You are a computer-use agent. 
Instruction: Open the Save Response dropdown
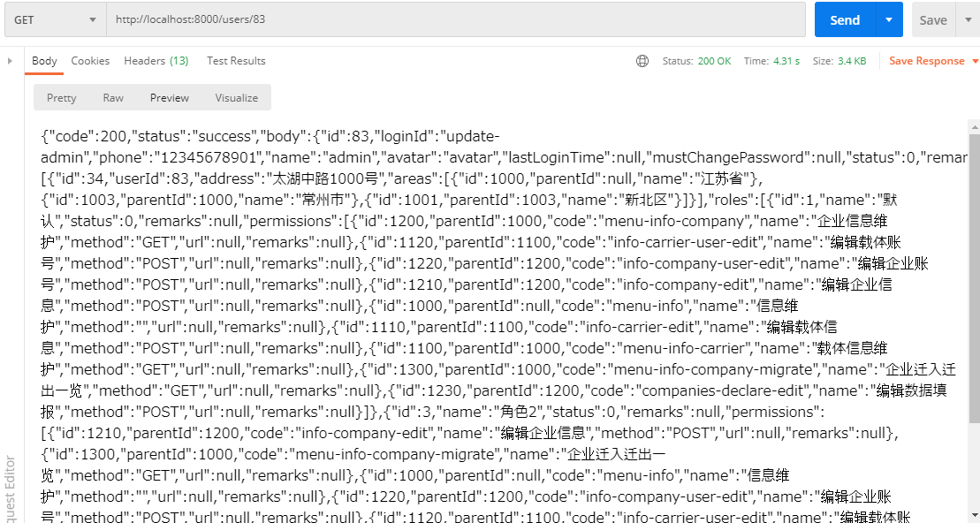[x=933, y=61]
